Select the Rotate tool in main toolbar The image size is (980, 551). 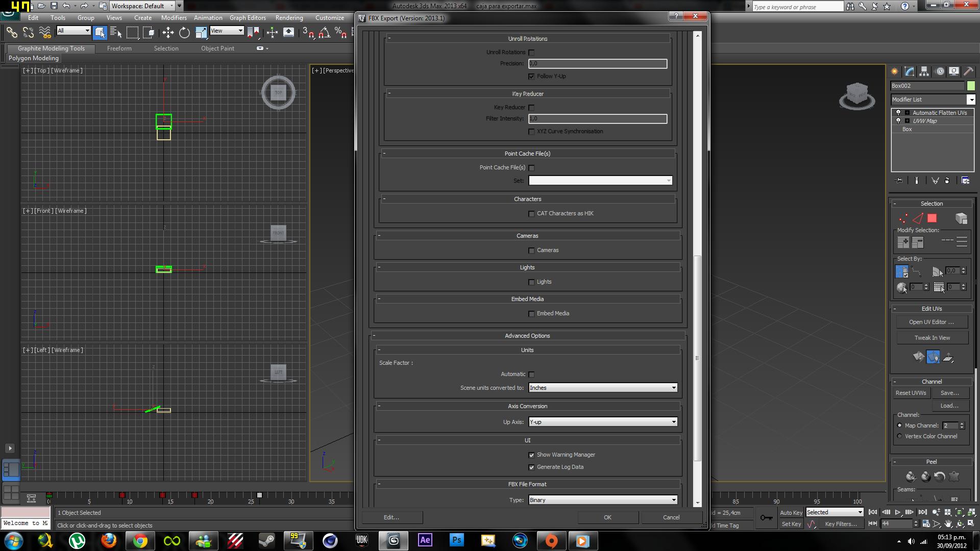point(184,33)
